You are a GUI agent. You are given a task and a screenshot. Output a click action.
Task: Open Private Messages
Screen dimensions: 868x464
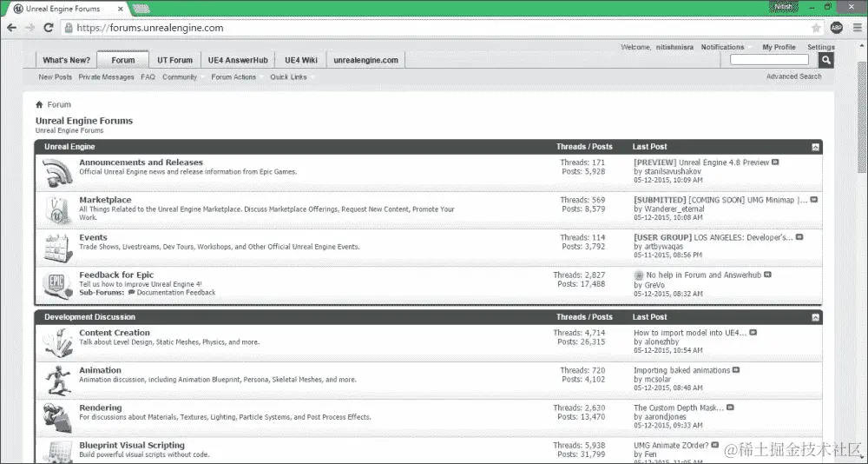pyautogui.click(x=106, y=77)
